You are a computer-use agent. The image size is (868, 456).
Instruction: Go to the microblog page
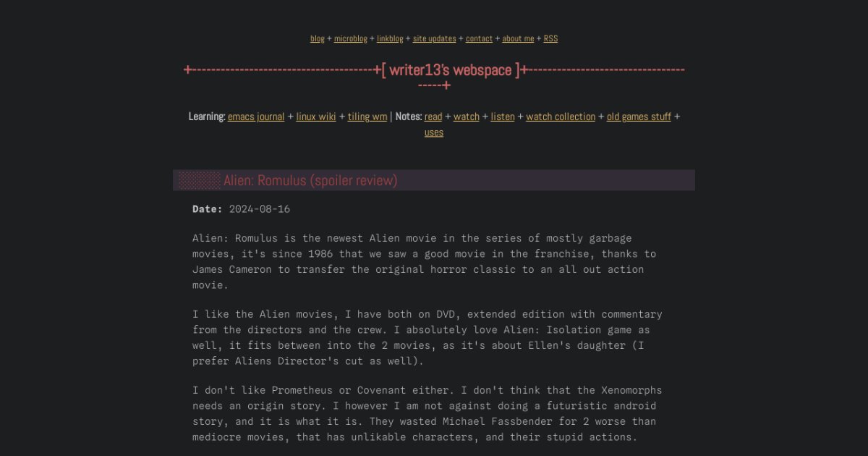[x=350, y=39]
